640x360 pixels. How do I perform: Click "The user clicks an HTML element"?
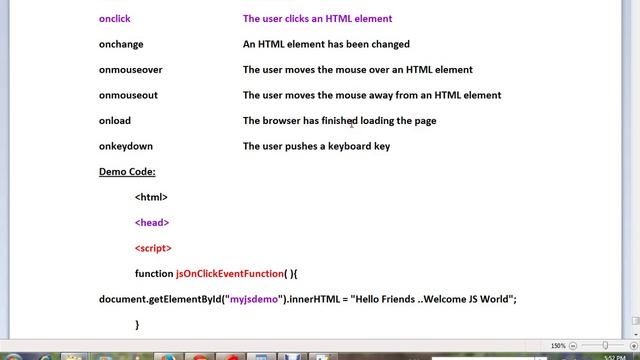point(317,19)
